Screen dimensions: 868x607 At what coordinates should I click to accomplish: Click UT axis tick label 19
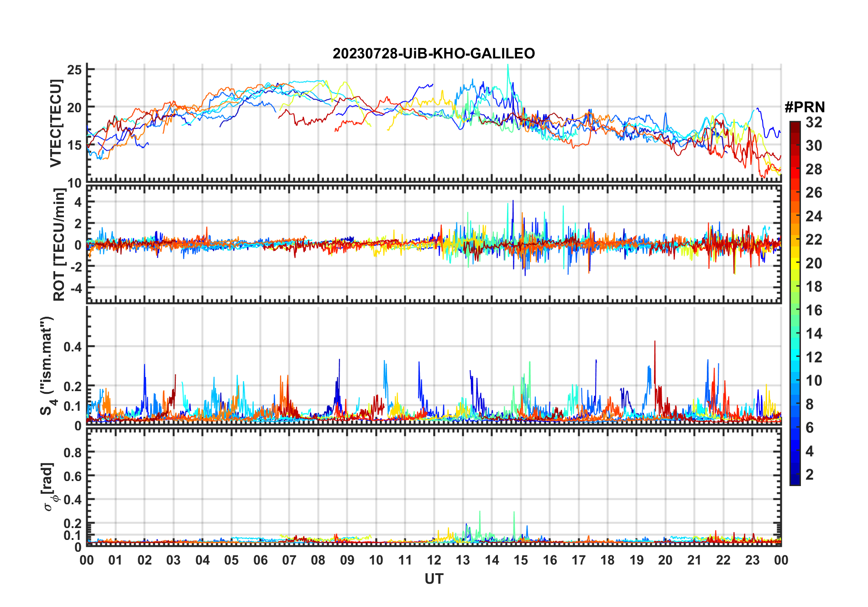[637, 560]
